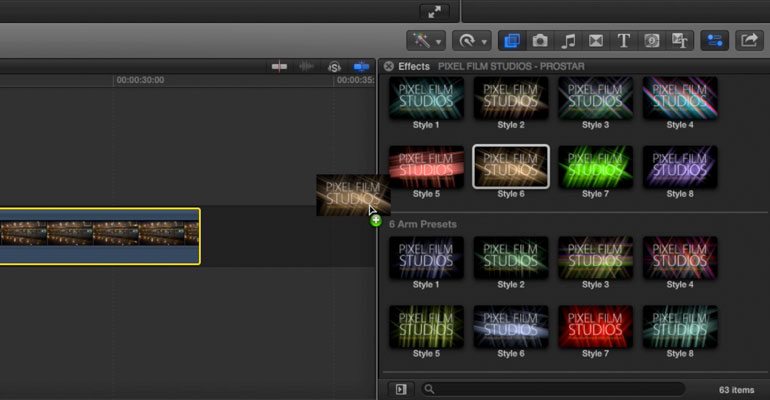Viewport: 770px width, 400px height.
Task: Select teal Style 1 in upper group
Action: [426, 98]
